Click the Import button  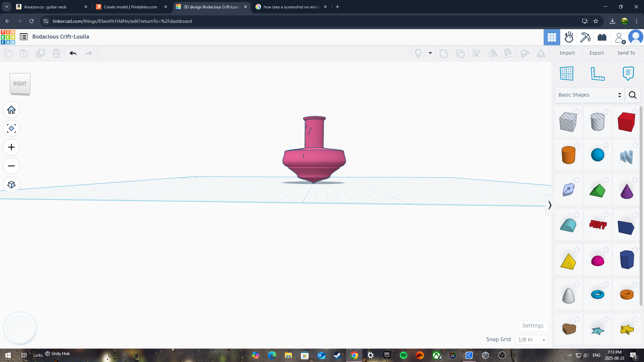[567, 53]
